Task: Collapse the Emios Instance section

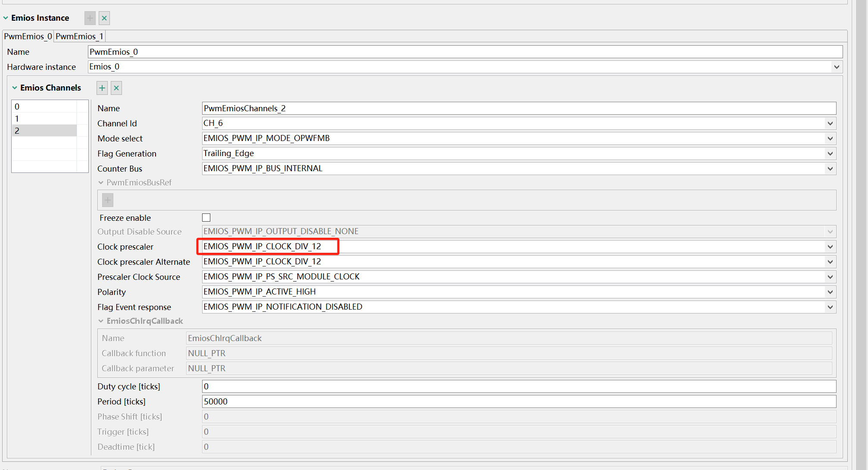Action: click(6, 18)
